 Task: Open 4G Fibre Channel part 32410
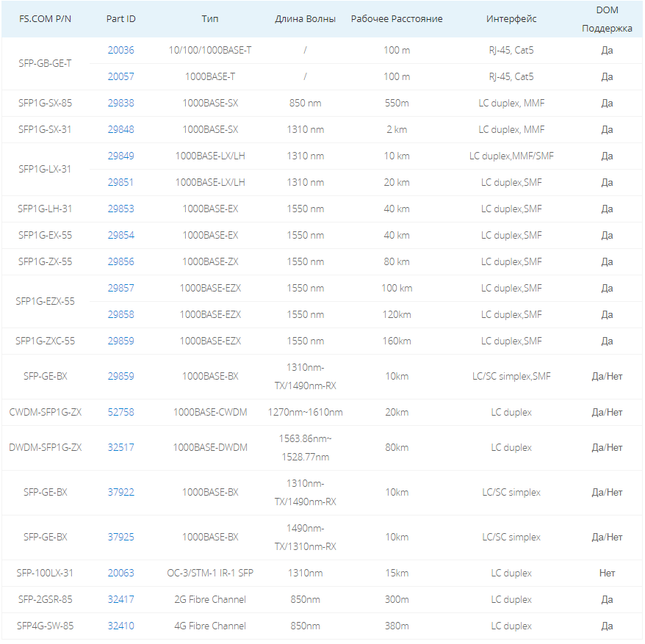click(120, 626)
